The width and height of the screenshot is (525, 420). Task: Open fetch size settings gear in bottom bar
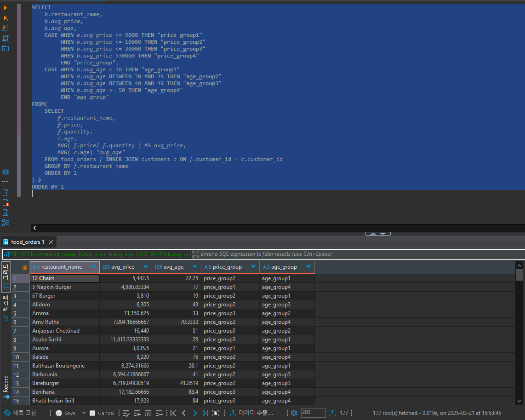point(294,413)
